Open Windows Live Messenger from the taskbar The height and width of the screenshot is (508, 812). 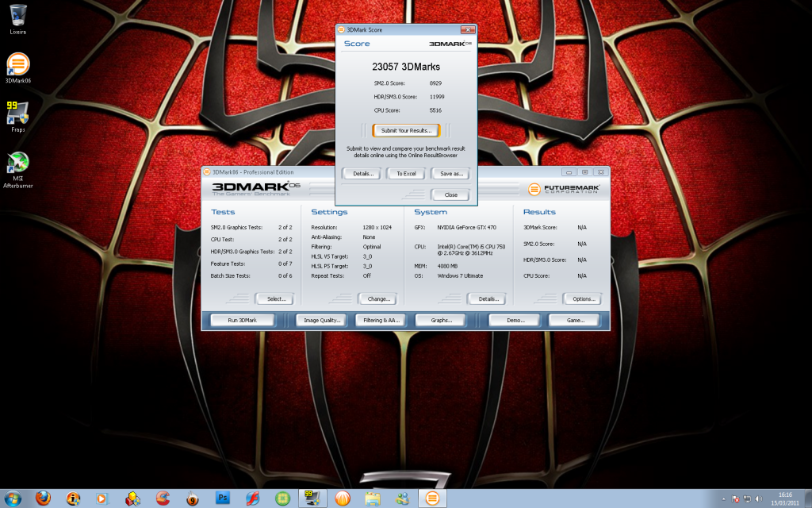tap(402, 498)
